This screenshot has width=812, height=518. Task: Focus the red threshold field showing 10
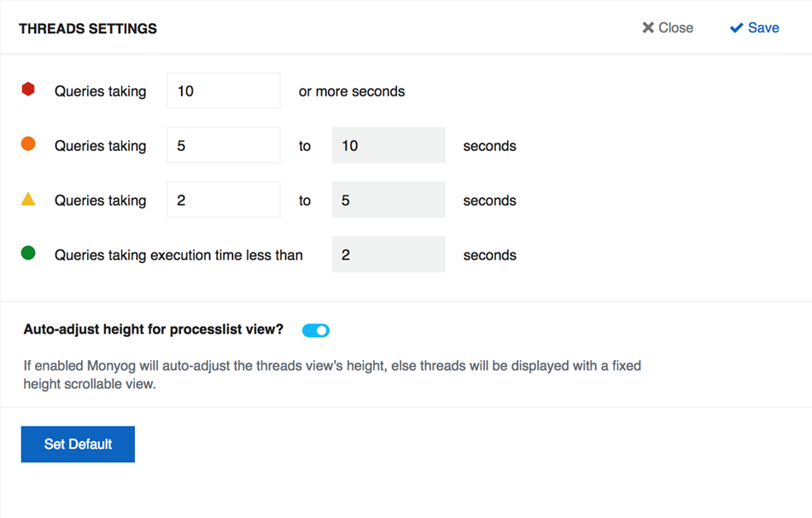coord(224,91)
